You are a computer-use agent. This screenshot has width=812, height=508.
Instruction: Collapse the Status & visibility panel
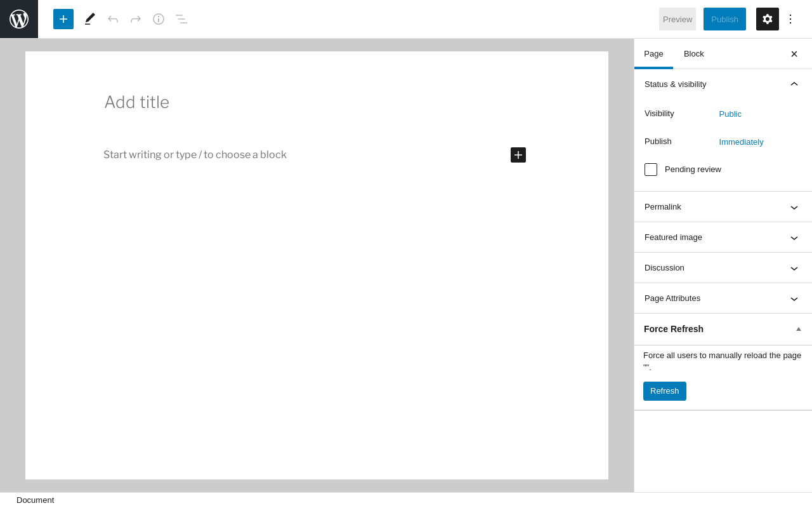tap(723, 84)
